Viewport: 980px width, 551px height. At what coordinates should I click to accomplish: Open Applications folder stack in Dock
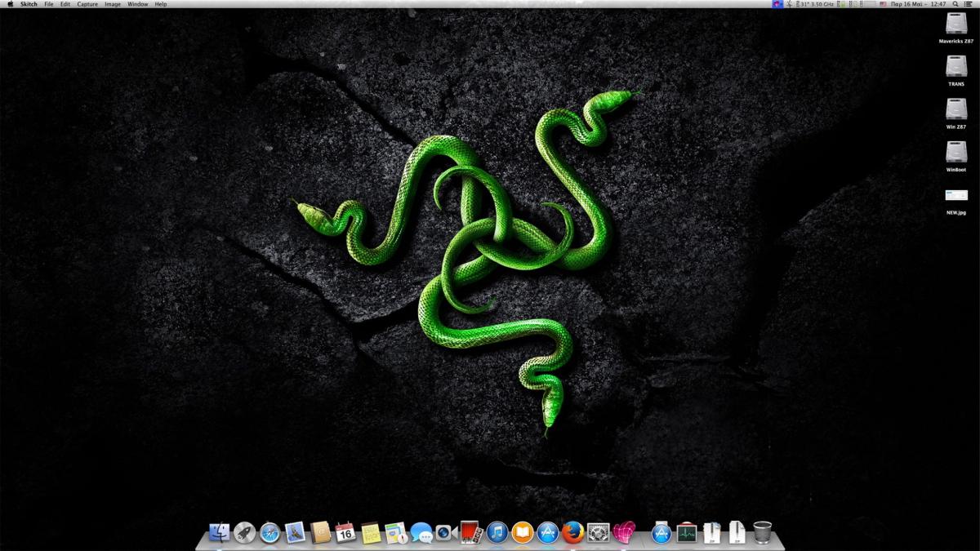click(661, 533)
